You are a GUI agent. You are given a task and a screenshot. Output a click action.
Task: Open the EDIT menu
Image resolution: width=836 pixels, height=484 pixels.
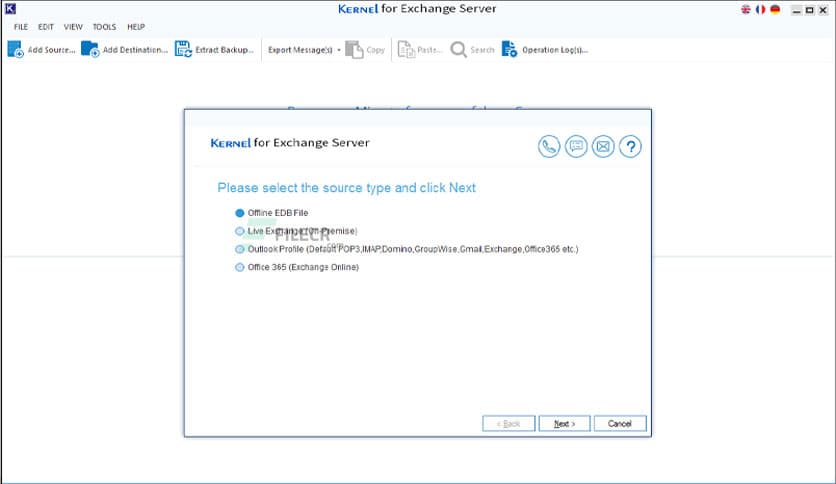click(46, 27)
